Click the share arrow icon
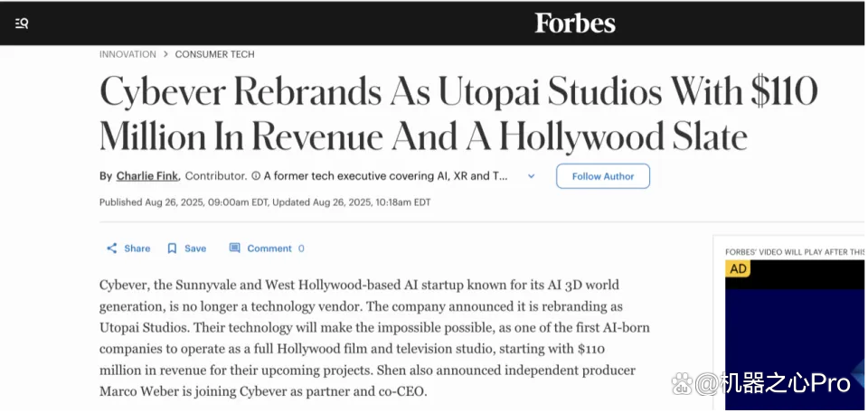Screen dimensions: 868x413 (112, 248)
